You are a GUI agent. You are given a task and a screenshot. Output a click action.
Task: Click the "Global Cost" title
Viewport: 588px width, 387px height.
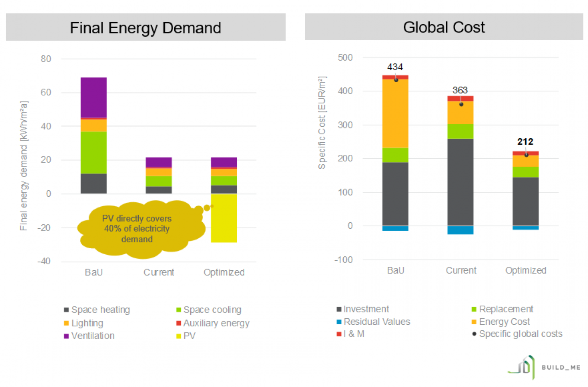click(x=444, y=27)
